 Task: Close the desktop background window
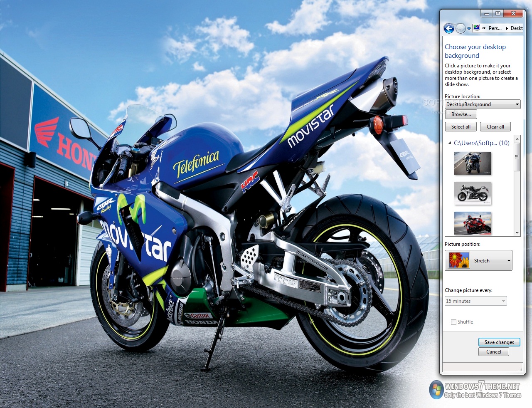[x=514, y=14]
